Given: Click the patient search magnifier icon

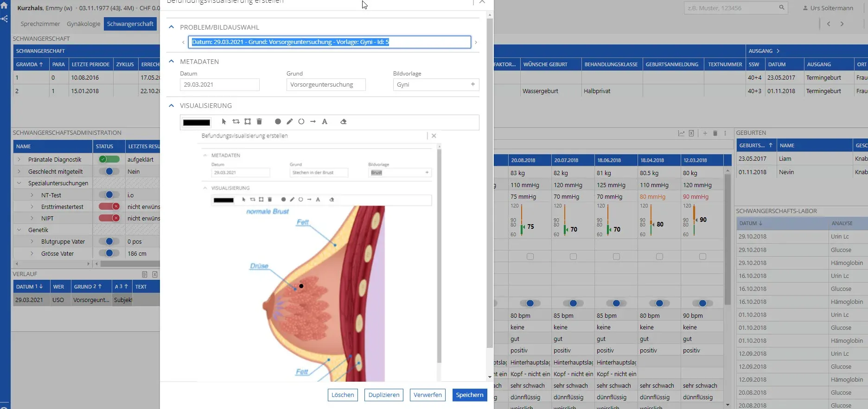Looking at the screenshot, I should (x=782, y=8).
